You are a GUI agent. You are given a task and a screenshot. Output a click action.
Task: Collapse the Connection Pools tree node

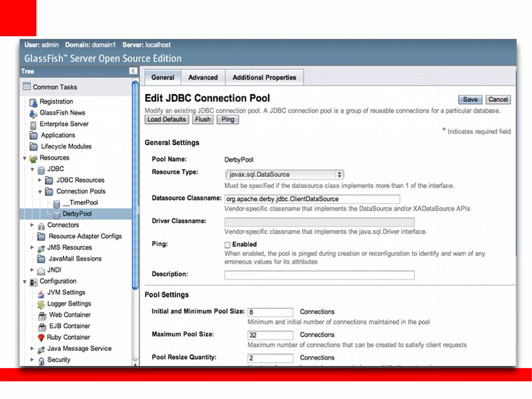coord(40,192)
